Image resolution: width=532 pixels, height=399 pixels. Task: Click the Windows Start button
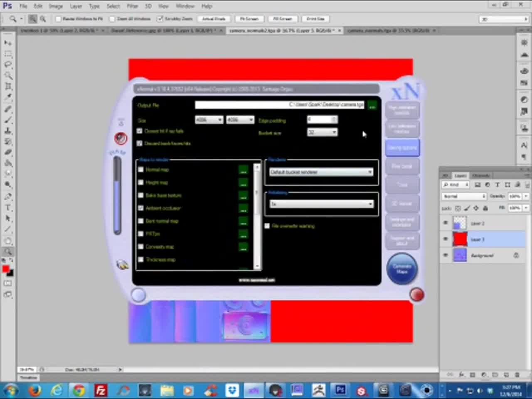point(10,390)
